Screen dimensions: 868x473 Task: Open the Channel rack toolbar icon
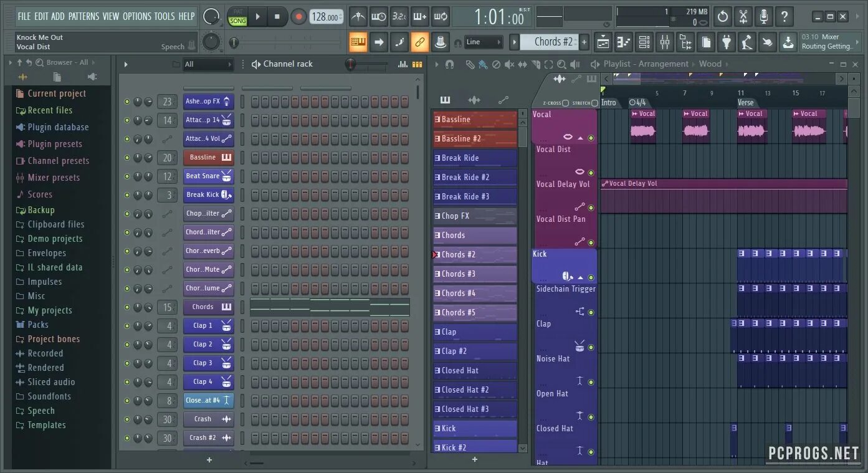coord(644,42)
